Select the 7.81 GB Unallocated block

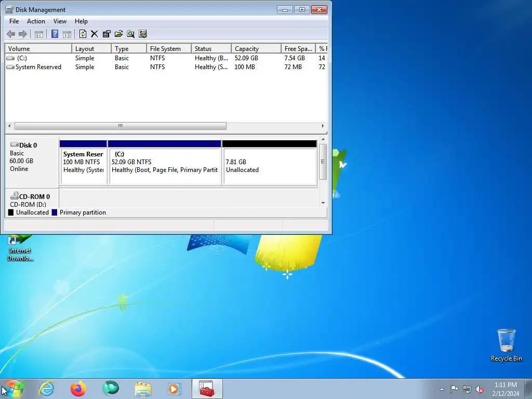pyautogui.click(x=270, y=163)
